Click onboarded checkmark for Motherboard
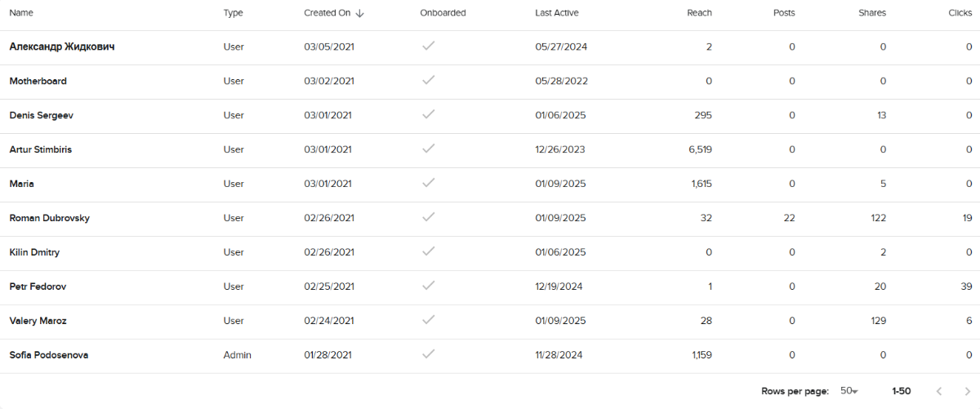980x409 pixels. pyautogui.click(x=428, y=81)
